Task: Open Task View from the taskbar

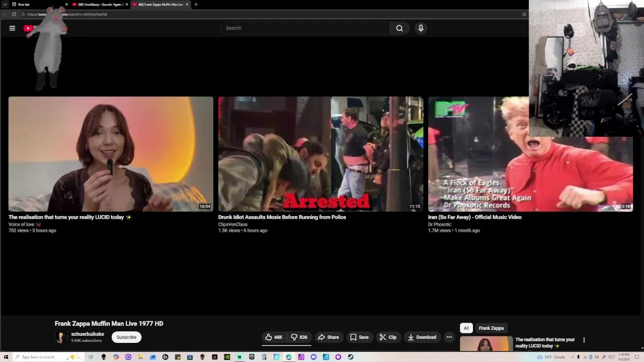Action: click(x=91, y=357)
